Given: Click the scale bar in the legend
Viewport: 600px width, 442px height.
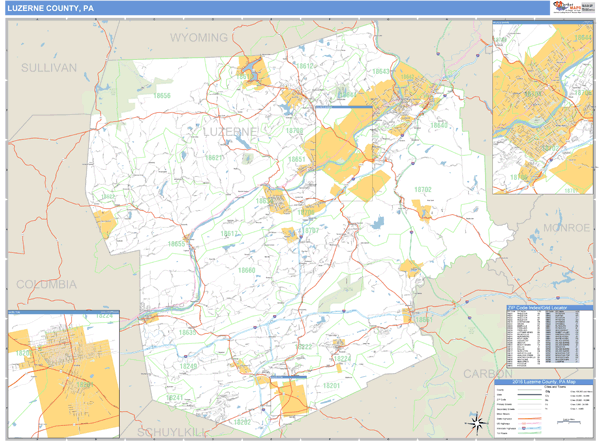Looking at the screenshot, I should point(569,421).
